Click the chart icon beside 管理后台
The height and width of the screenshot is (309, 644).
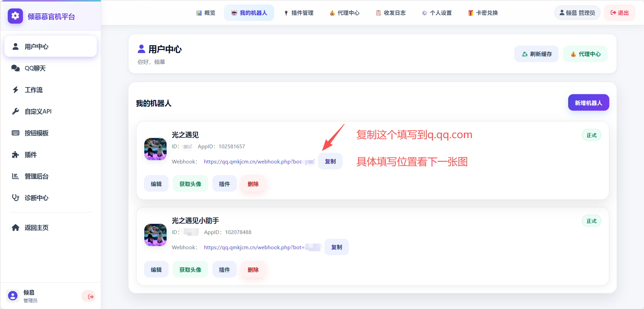[x=16, y=176]
